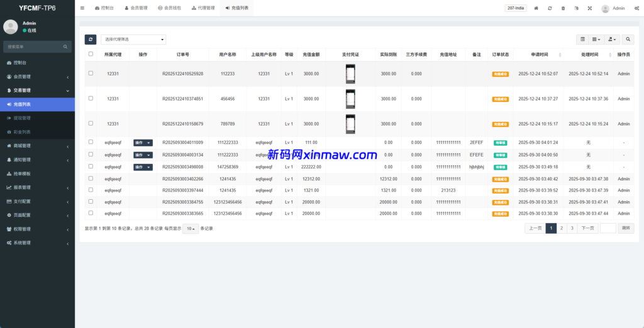
Task: Click the dark refresh table button
Action: coord(91,40)
